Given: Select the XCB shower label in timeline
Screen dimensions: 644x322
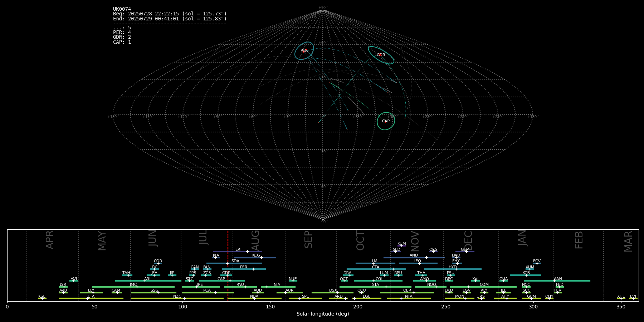Looking at the screenshot, I should (x=526, y=273).
